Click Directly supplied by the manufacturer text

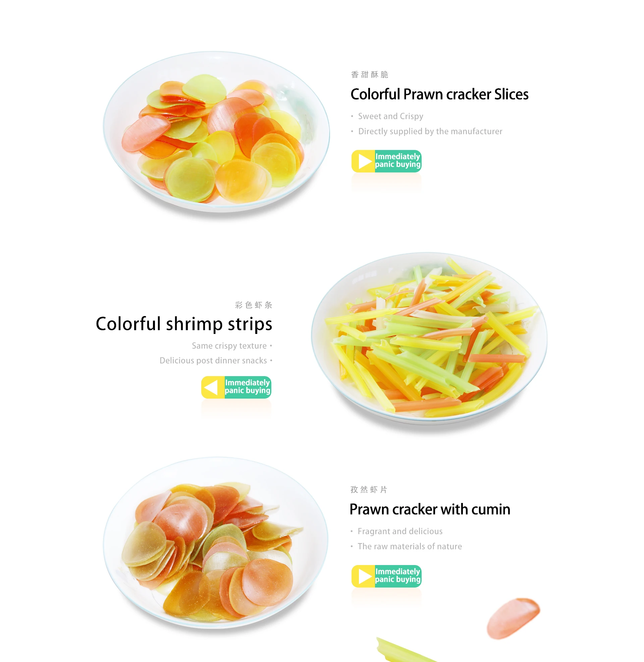430,131
